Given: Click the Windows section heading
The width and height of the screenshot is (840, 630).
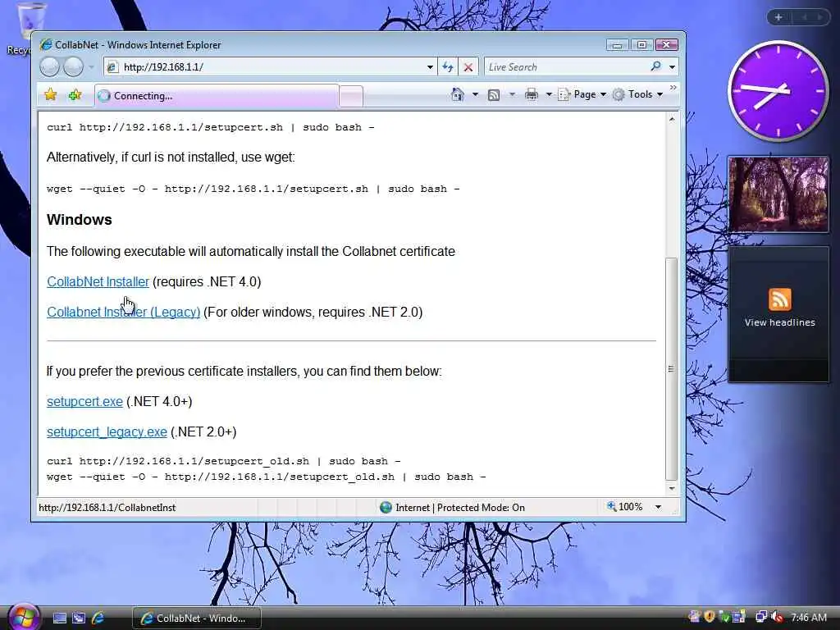Looking at the screenshot, I should point(80,220).
